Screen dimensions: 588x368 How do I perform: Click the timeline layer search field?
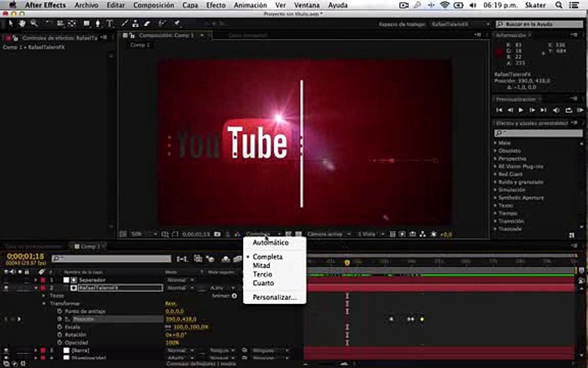coord(111,258)
